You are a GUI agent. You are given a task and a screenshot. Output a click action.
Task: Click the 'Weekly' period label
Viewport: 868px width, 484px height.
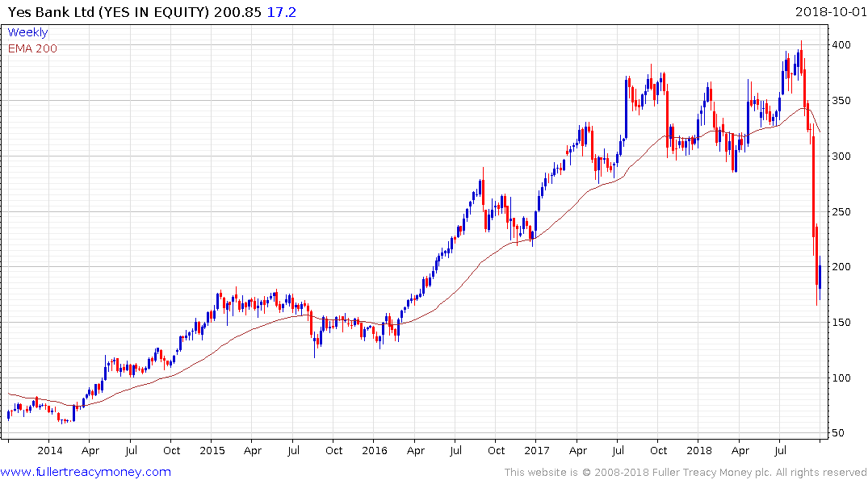(x=27, y=32)
